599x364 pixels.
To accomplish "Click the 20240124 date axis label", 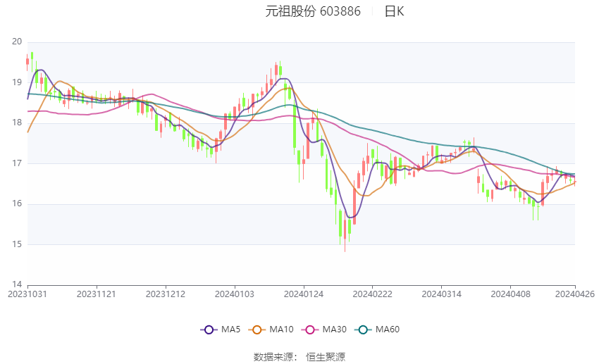I will tap(304, 294).
